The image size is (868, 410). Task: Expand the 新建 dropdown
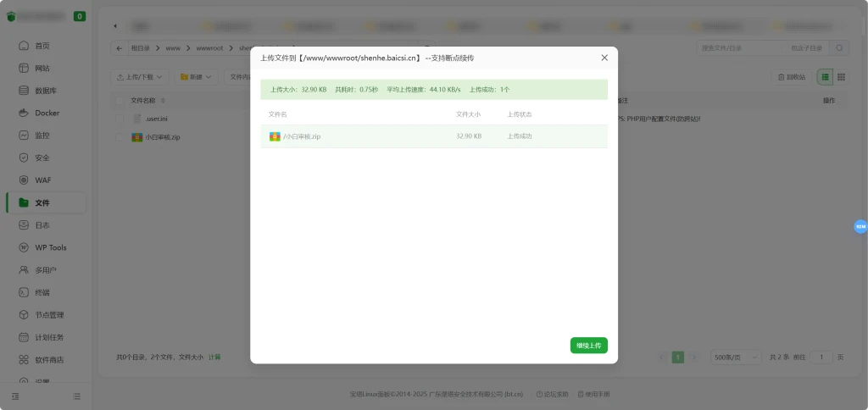click(x=197, y=77)
